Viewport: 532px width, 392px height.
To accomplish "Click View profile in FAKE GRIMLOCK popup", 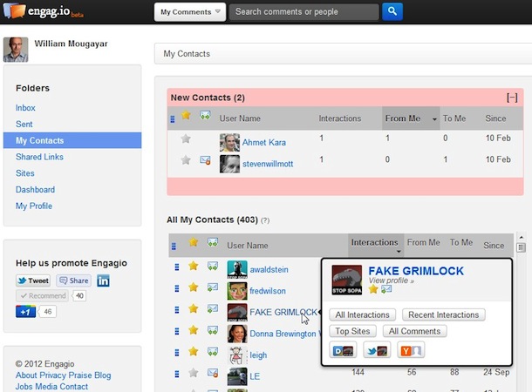I will point(392,280).
